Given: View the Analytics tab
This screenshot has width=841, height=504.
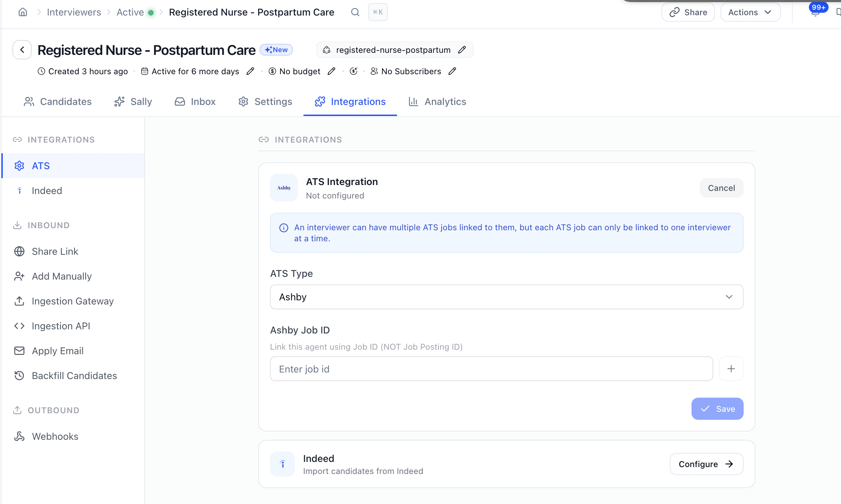Looking at the screenshot, I should click(x=437, y=101).
